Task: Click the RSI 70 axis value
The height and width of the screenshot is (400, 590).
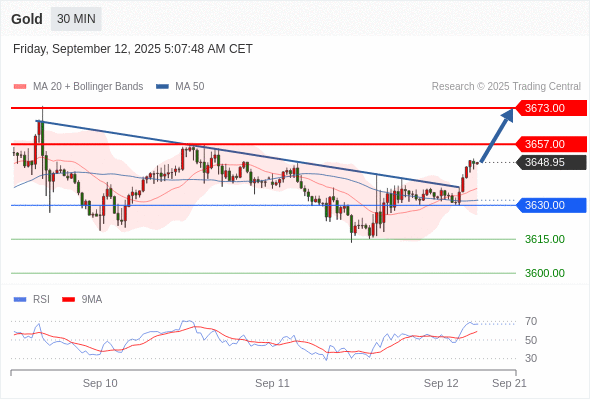Action: pos(531,321)
